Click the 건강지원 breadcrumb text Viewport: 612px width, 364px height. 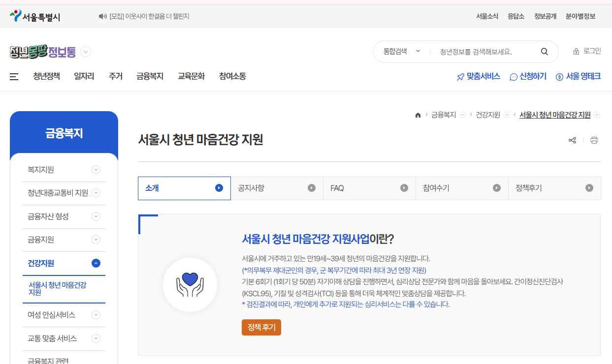click(x=488, y=115)
